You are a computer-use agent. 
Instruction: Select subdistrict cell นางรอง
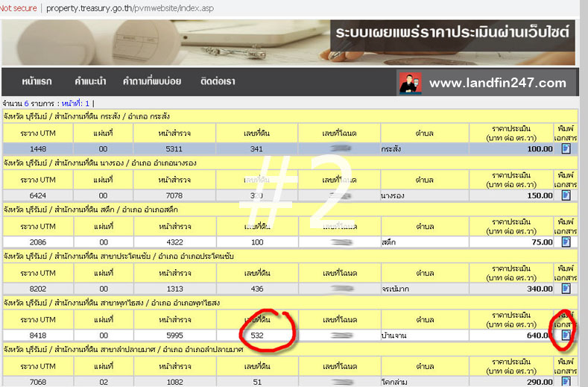coord(425,195)
